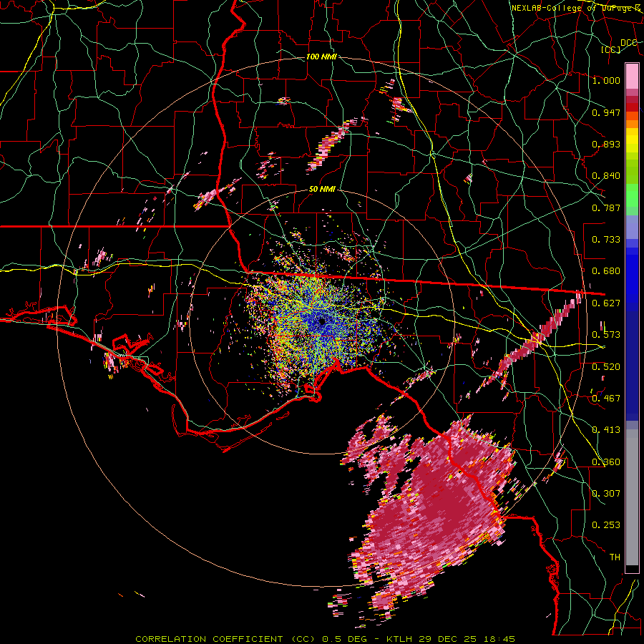Click the 18:45 timestamp in caption
The width and height of the screenshot is (644, 644).
click(498, 639)
